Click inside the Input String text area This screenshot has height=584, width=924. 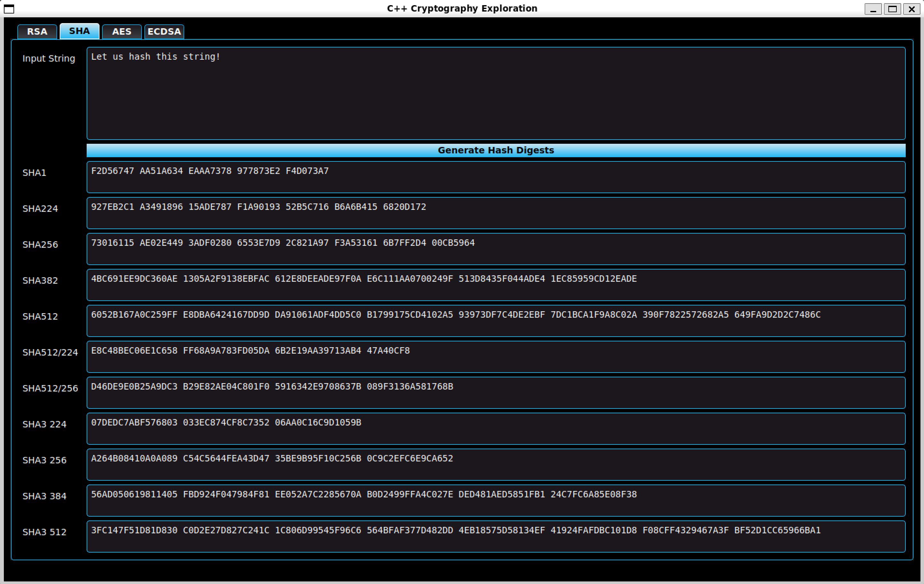(461, 92)
